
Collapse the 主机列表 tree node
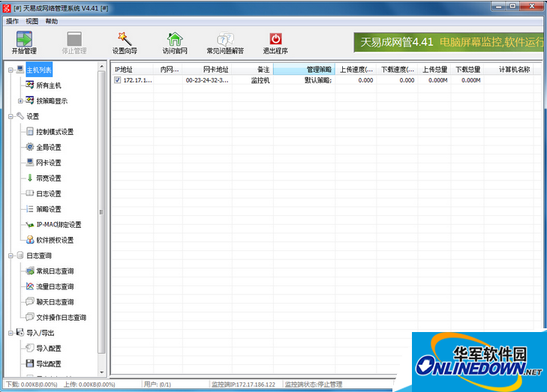click(11, 70)
